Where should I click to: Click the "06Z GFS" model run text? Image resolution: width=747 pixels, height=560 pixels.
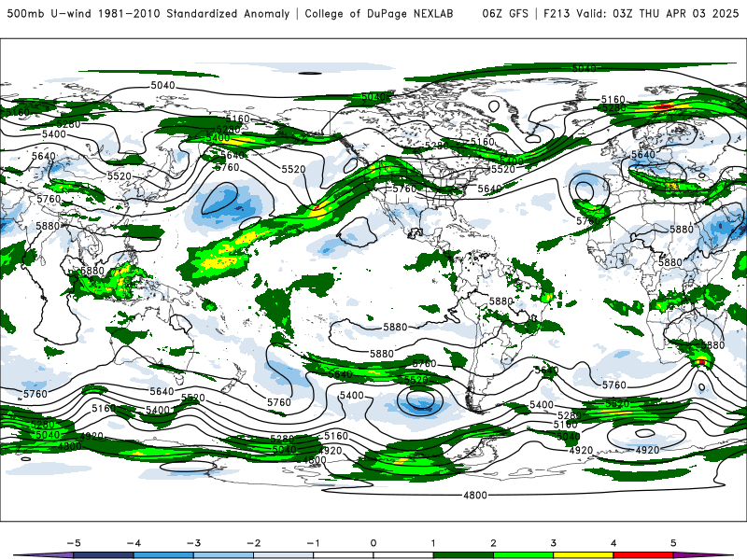pyautogui.click(x=505, y=14)
